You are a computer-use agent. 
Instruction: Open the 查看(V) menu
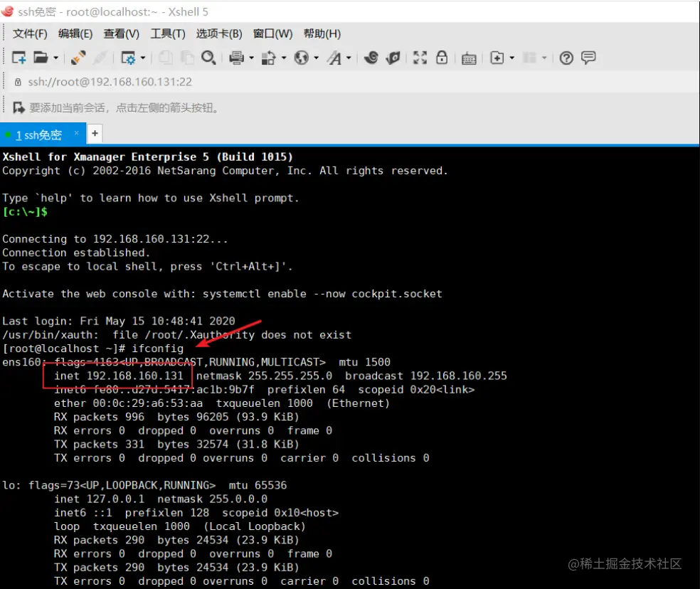[x=122, y=34]
